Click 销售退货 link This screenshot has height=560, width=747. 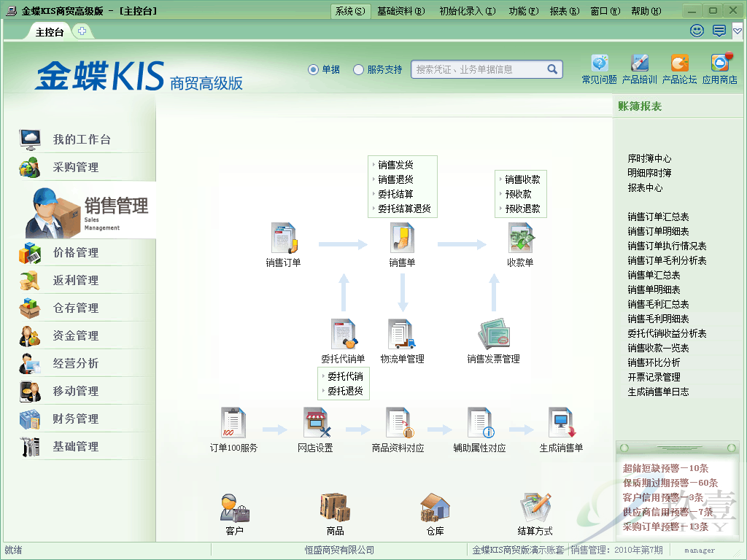(395, 179)
